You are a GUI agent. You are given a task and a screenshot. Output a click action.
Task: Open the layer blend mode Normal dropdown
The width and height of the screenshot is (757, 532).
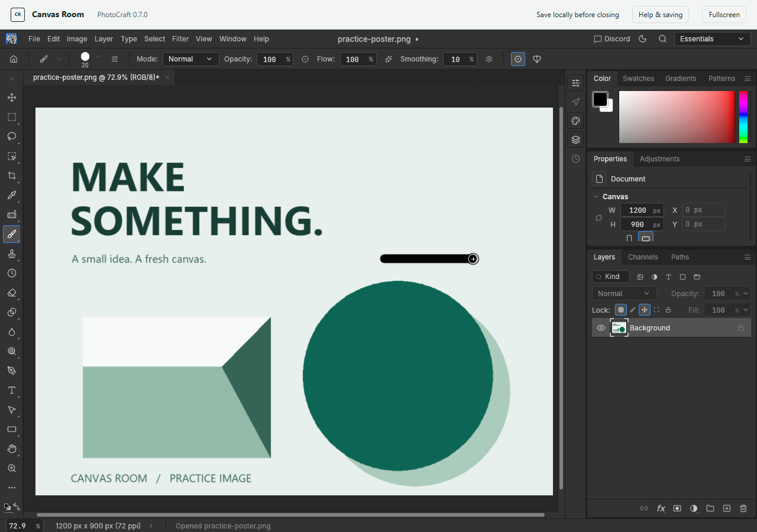tap(624, 294)
